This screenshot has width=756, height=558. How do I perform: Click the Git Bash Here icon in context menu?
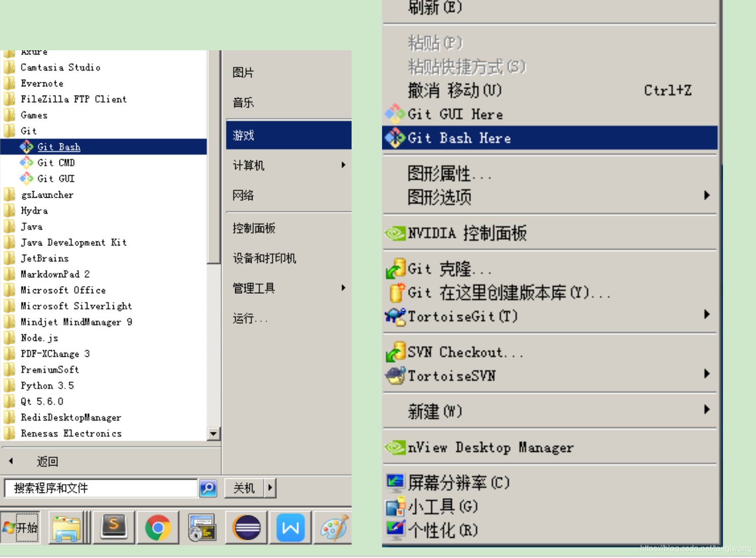(x=395, y=138)
